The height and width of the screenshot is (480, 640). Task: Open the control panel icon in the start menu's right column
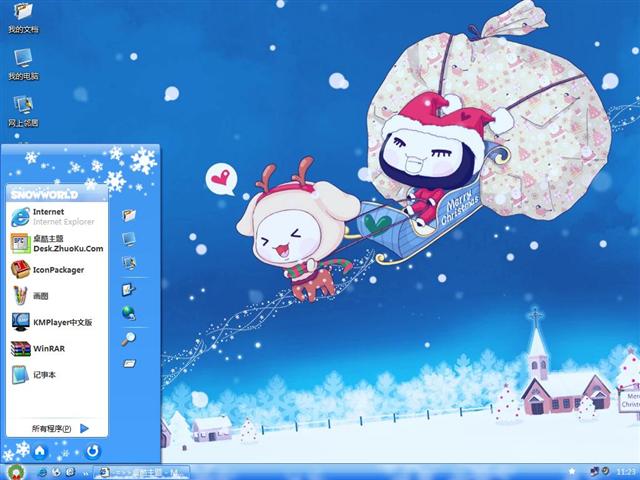tap(129, 290)
